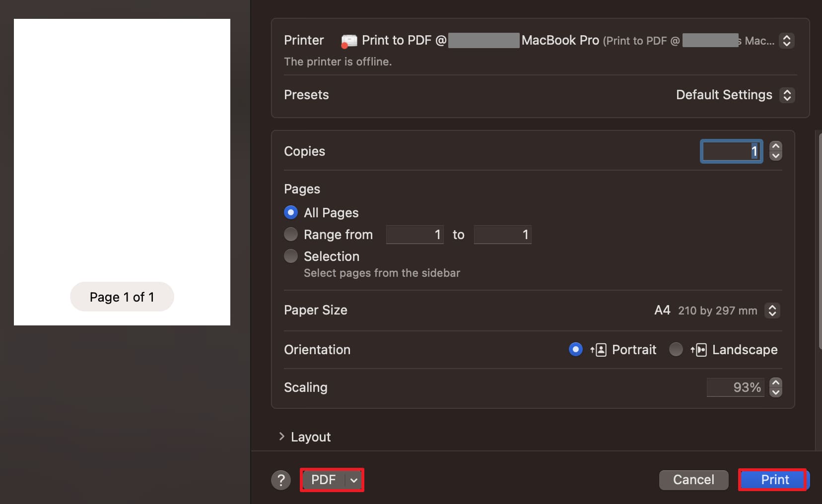Image resolution: width=822 pixels, height=504 pixels.
Task: Open the Presets Default Settings dropdown
Action: [787, 95]
